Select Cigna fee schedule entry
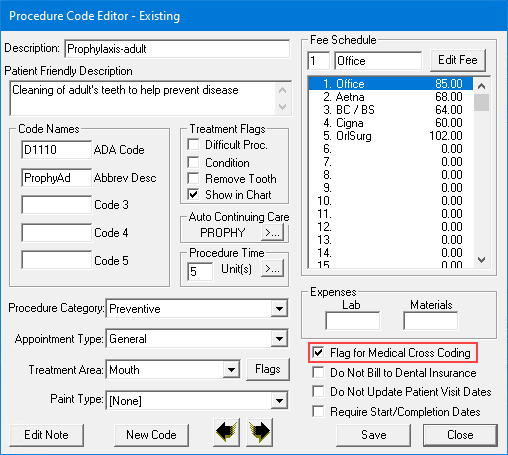Screen dimensions: 508x455 [x=391, y=123]
